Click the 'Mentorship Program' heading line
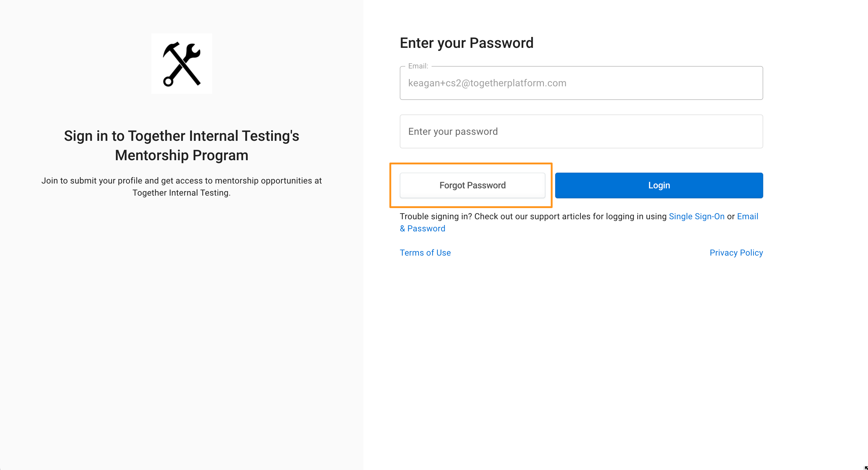 tap(182, 155)
